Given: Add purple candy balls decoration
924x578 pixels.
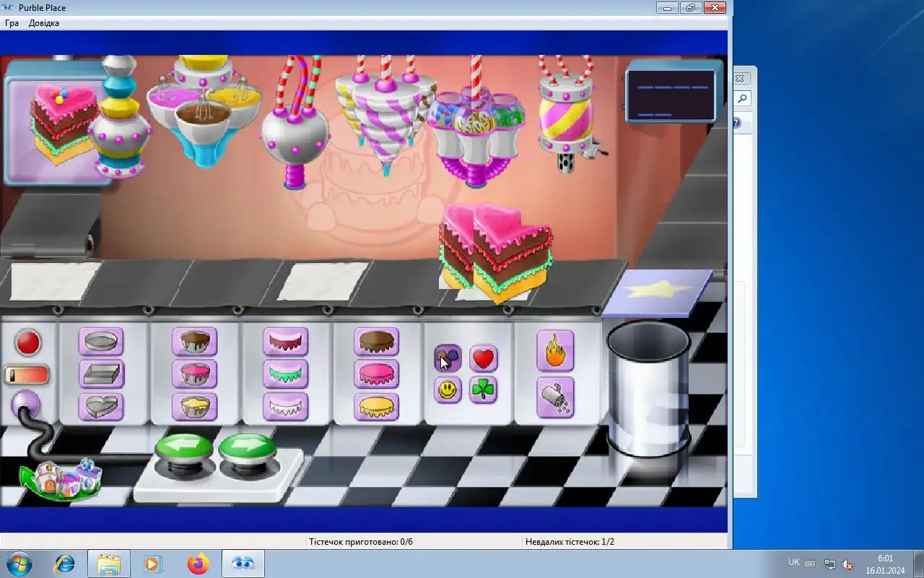Looking at the screenshot, I should (x=448, y=358).
